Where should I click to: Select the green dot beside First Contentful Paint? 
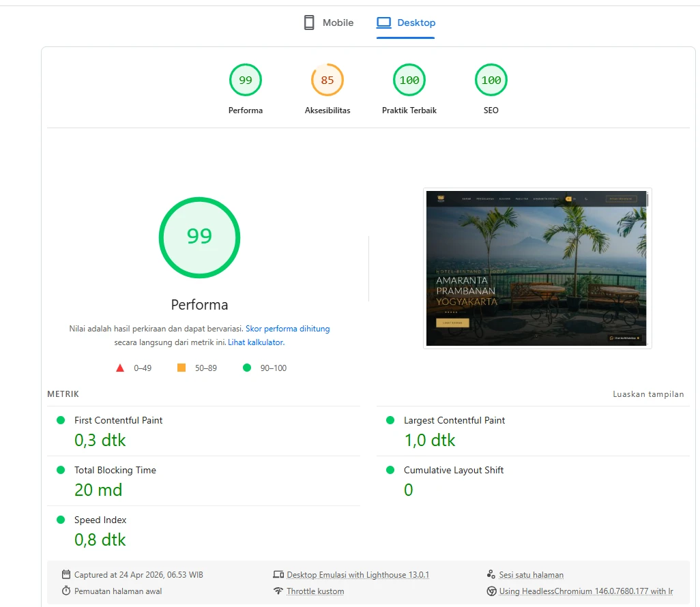pos(61,420)
